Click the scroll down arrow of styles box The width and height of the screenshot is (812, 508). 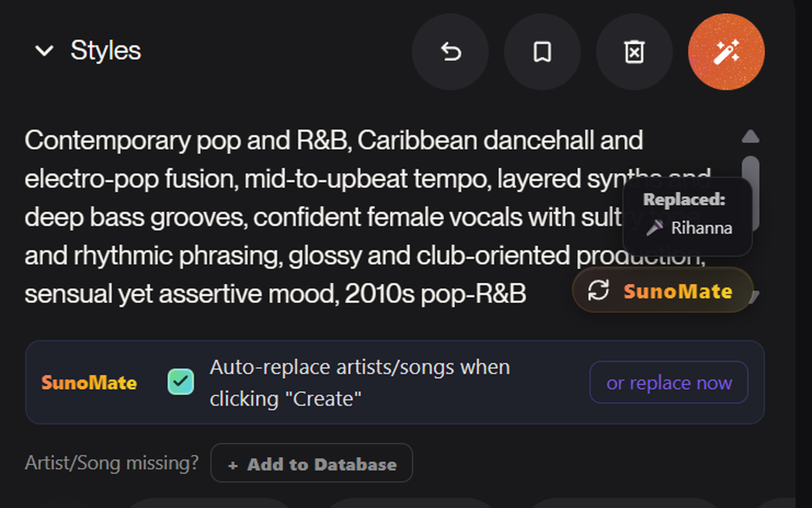pos(752,296)
